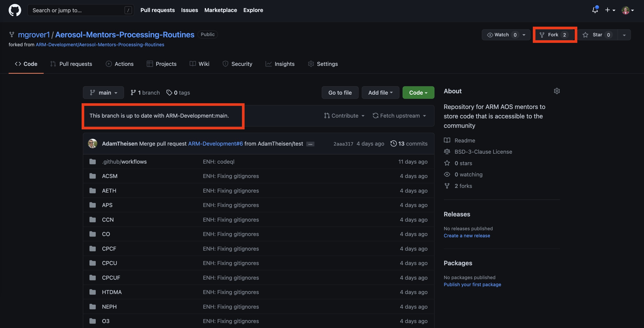Viewport: 644px width, 328px height.
Task: View the 1 branch link
Action: click(145, 93)
